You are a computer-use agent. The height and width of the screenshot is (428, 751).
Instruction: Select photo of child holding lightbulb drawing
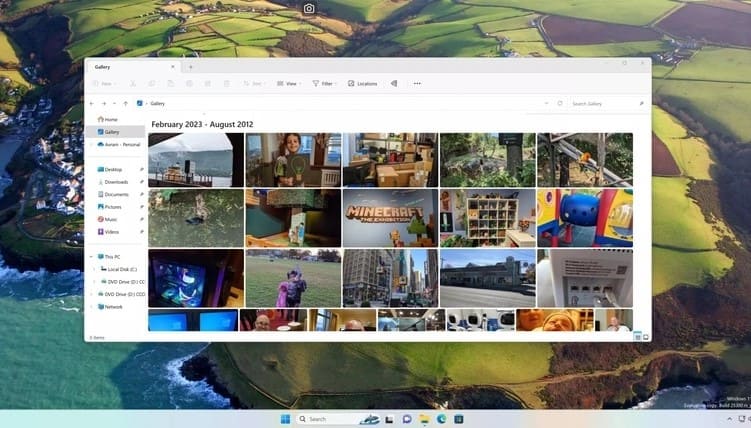click(293, 160)
